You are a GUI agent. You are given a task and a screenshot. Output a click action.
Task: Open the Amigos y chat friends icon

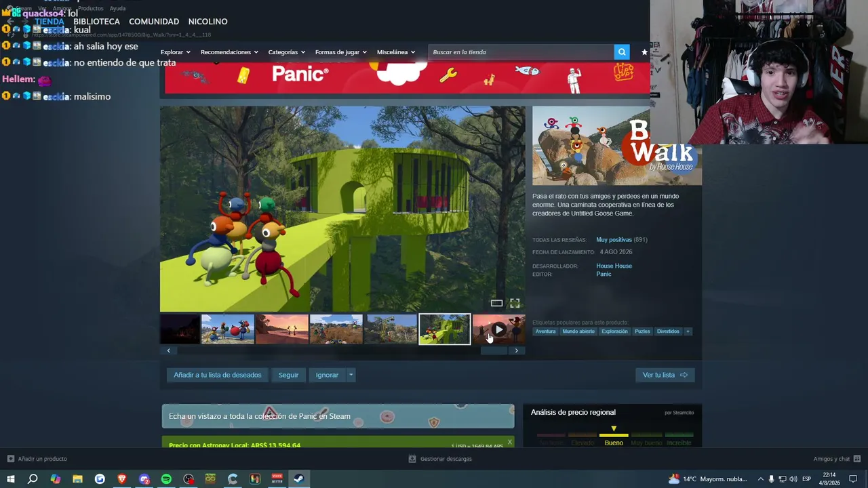click(857, 459)
